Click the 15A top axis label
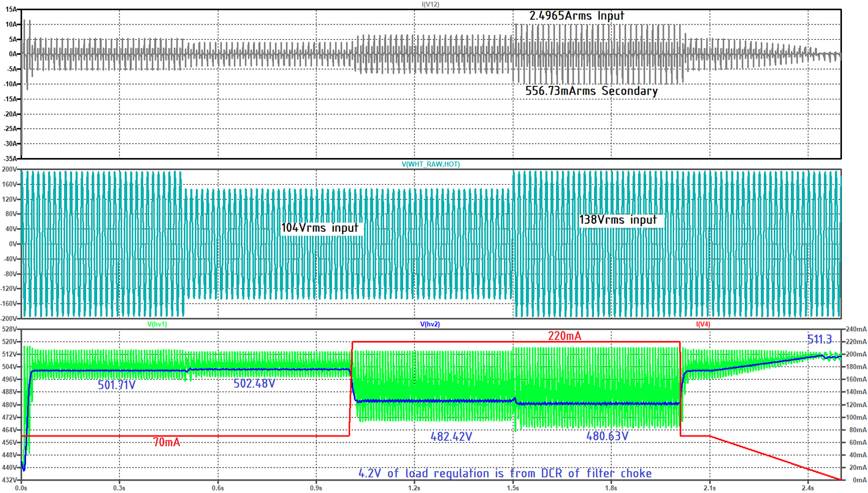 (11, 9)
